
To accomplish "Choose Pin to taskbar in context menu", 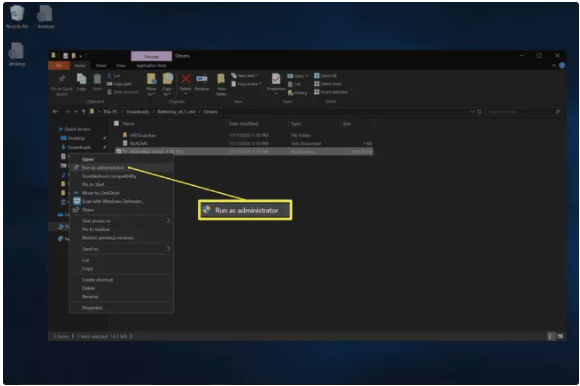I will click(121, 229).
